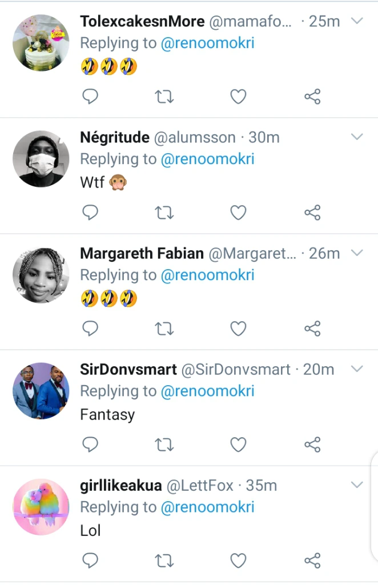Viewport: 378px width, 588px height.
Task: View TolexcakesnMore's cake profile picture
Action: 41,43
